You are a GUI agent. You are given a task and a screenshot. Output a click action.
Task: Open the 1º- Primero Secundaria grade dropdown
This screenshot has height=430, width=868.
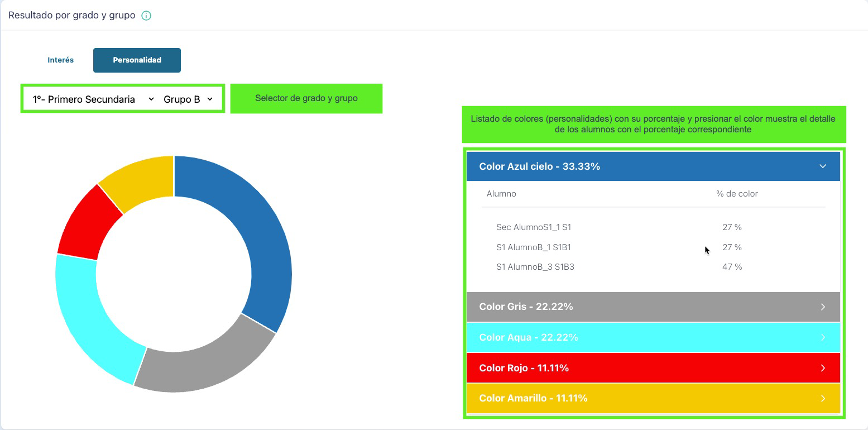coord(93,99)
